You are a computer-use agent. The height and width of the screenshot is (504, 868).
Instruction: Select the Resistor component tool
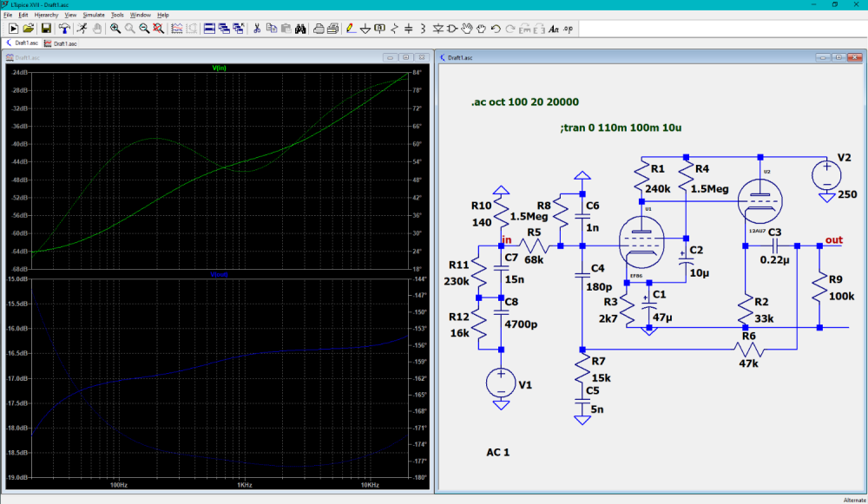click(395, 29)
